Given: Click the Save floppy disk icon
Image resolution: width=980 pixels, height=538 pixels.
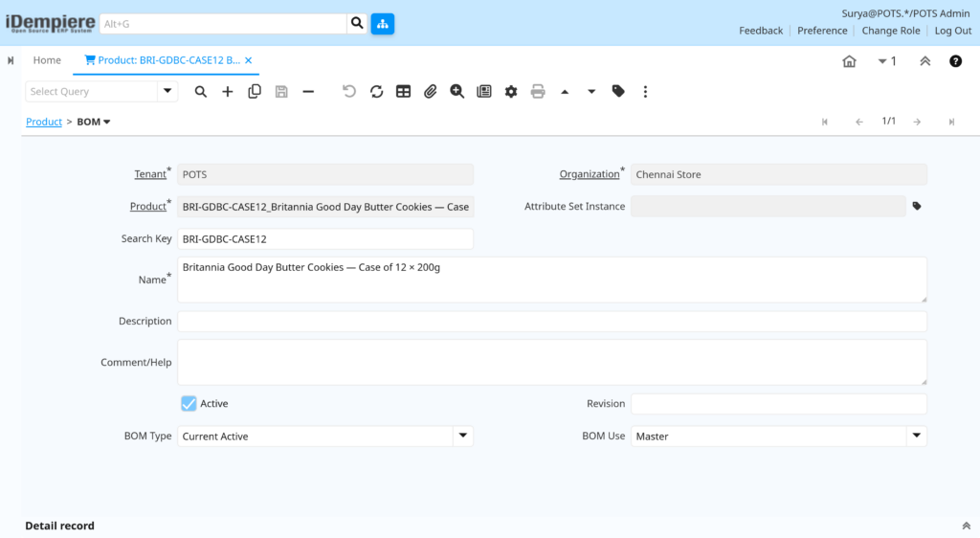Looking at the screenshot, I should 281,92.
